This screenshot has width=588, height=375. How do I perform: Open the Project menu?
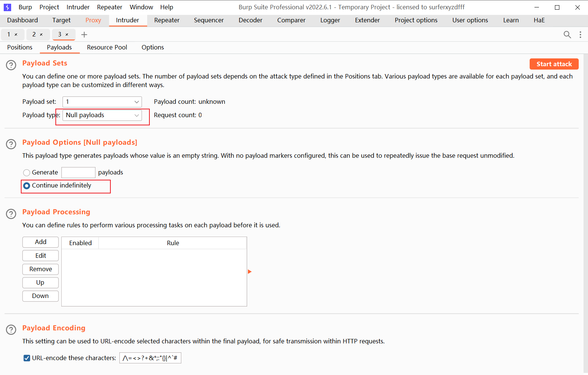pyautogui.click(x=49, y=7)
